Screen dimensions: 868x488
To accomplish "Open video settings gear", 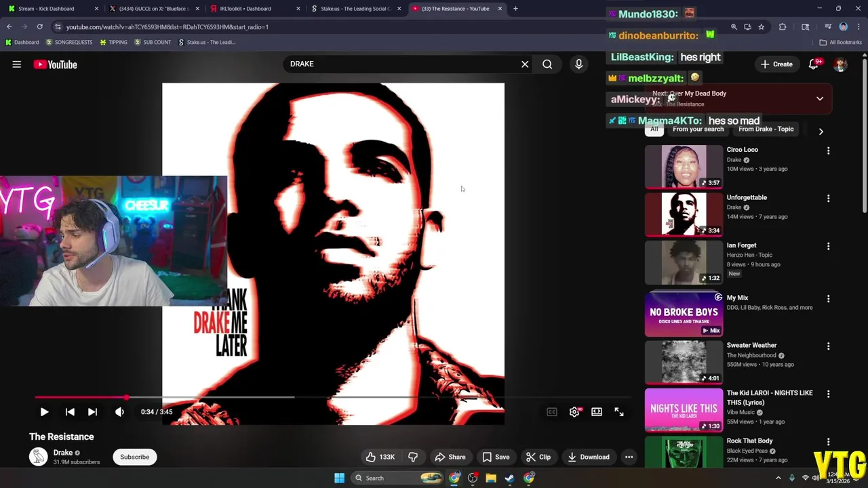I will (574, 411).
